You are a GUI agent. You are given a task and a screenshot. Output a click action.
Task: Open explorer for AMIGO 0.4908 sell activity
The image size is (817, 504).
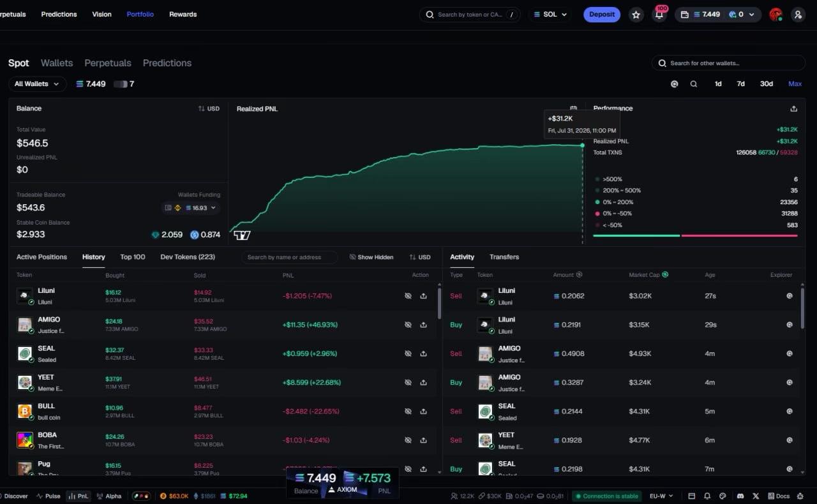tap(789, 353)
